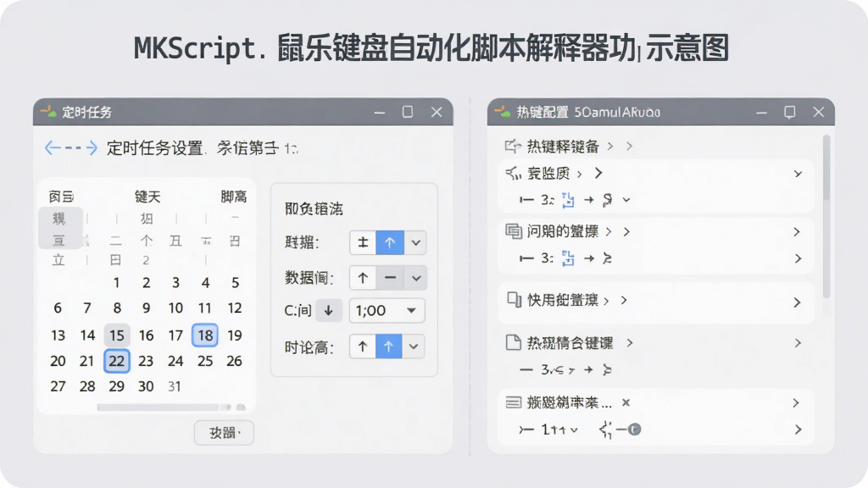The width and height of the screenshot is (868, 488).
Task: Toggle the minus button in 数据间 row
Action: pos(390,278)
